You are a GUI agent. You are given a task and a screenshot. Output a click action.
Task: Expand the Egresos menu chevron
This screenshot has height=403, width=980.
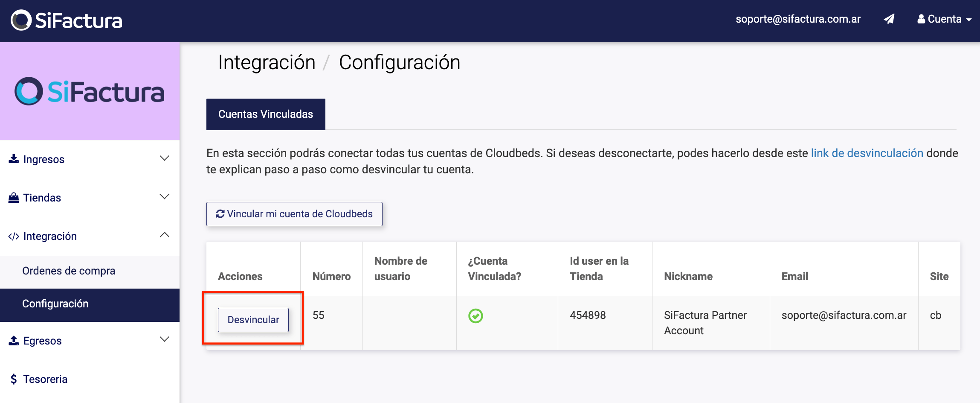(164, 339)
